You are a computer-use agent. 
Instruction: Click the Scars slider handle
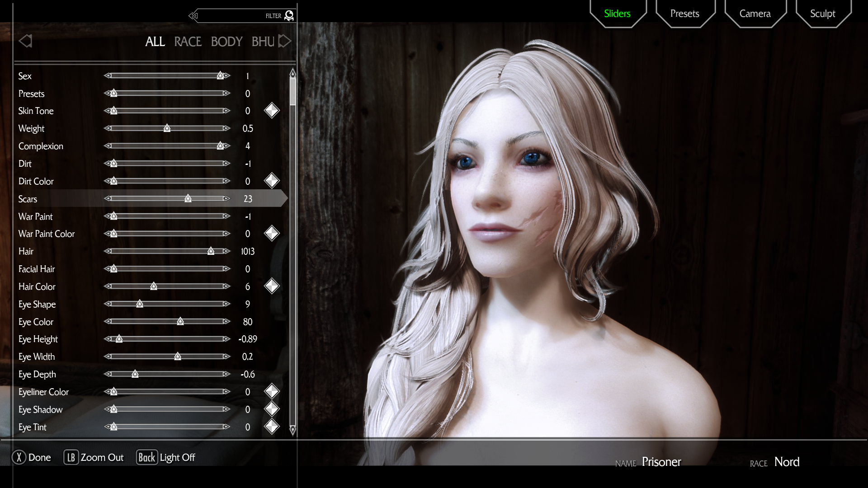pos(188,198)
